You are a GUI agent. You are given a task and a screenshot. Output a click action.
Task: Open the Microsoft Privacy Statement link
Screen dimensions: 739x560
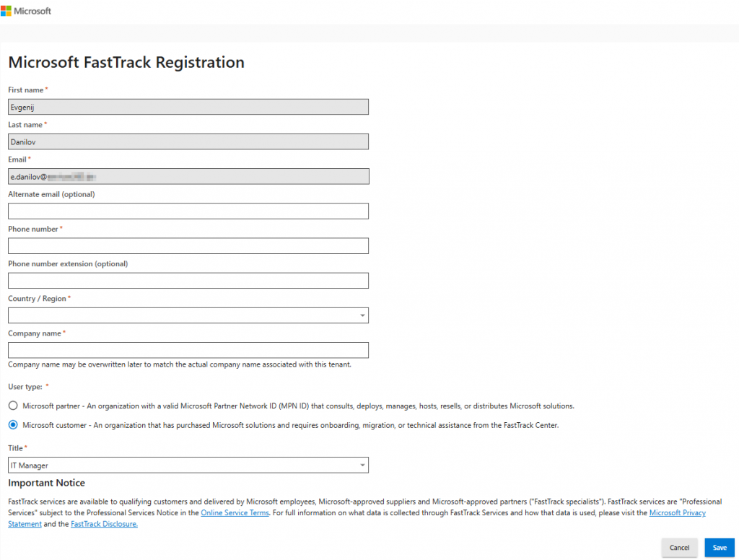[x=677, y=513]
